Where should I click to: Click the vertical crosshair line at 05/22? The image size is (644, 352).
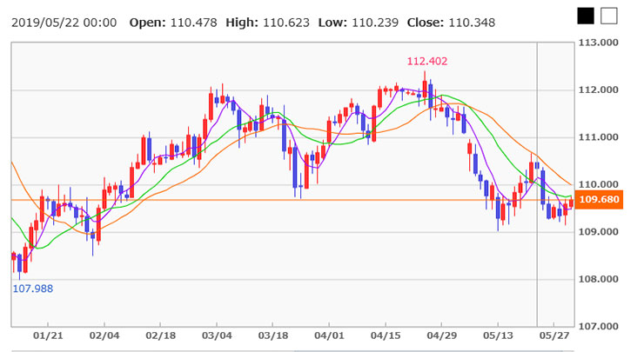point(537,184)
